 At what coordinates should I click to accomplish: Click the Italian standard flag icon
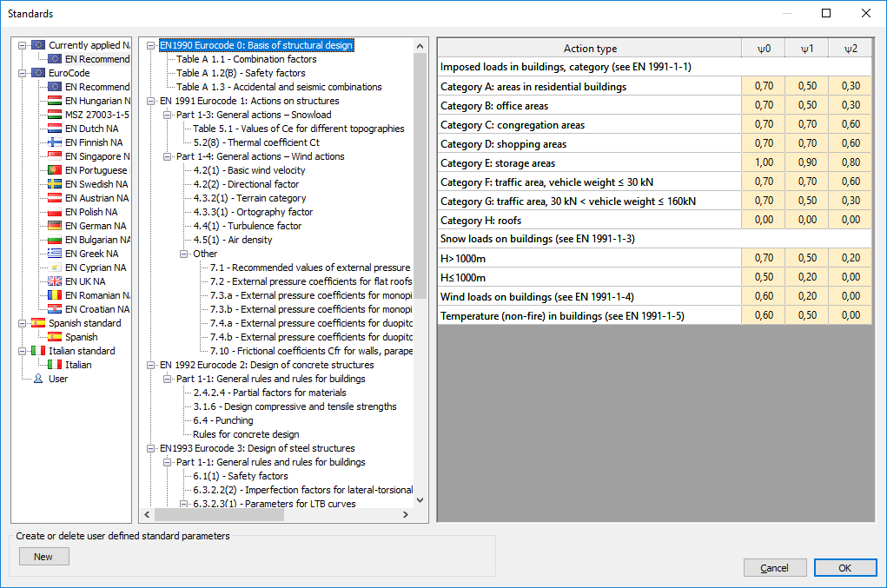pyautogui.click(x=38, y=351)
